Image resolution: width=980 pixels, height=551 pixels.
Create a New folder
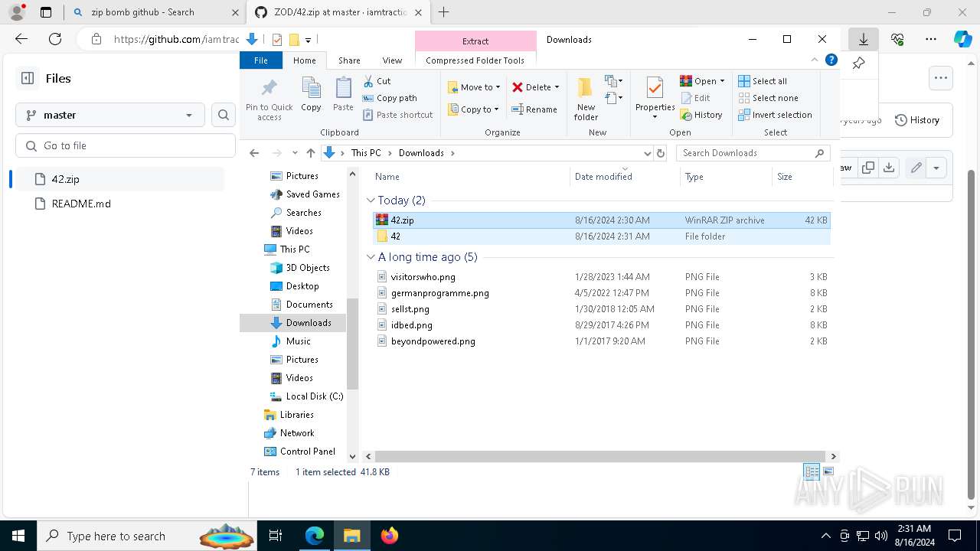click(586, 99)
